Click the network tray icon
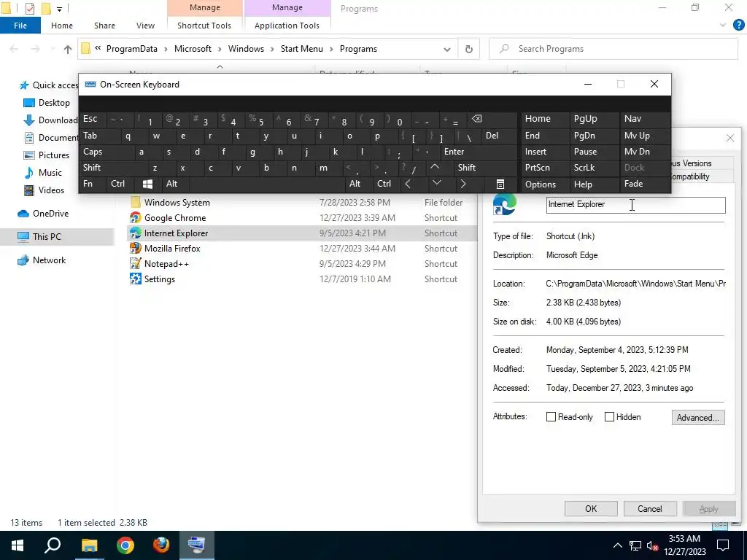The height and width of the screenshot is (560, 747). [635, 545]
